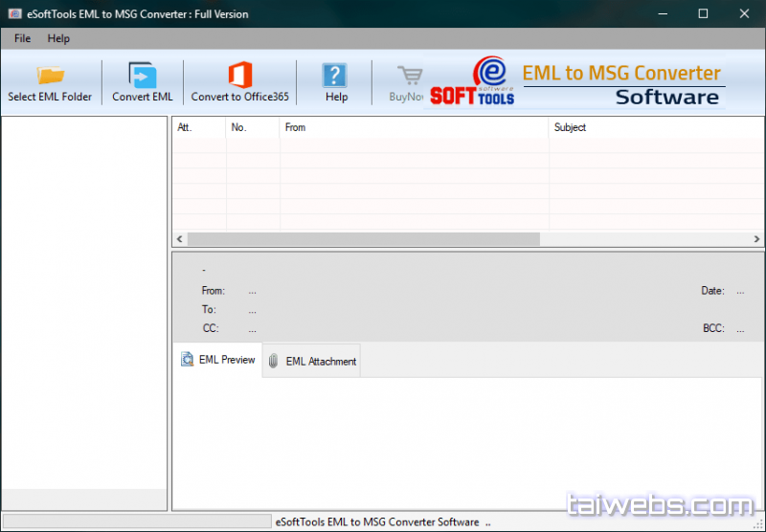Click the horizontal scrollbar left arrow
The image size is (766, 532).
click(179, 239)
